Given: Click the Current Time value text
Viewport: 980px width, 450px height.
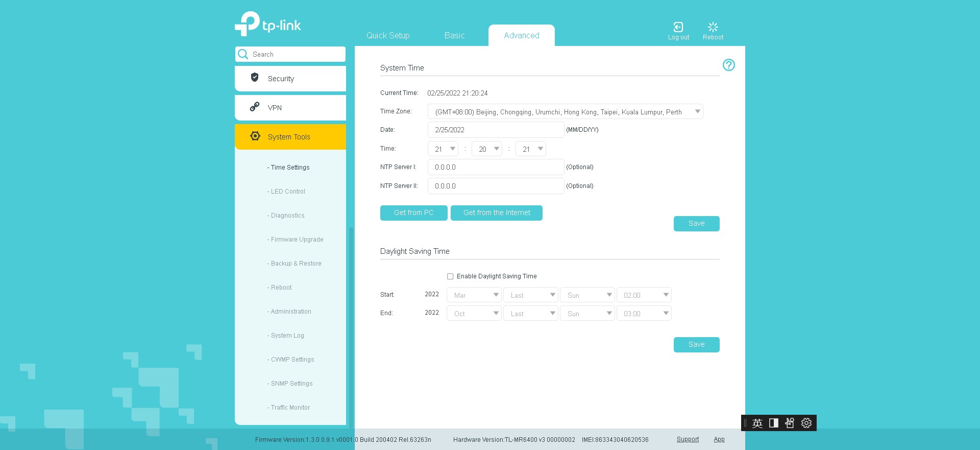Looking at the screenshot, I should click(457, 93).
